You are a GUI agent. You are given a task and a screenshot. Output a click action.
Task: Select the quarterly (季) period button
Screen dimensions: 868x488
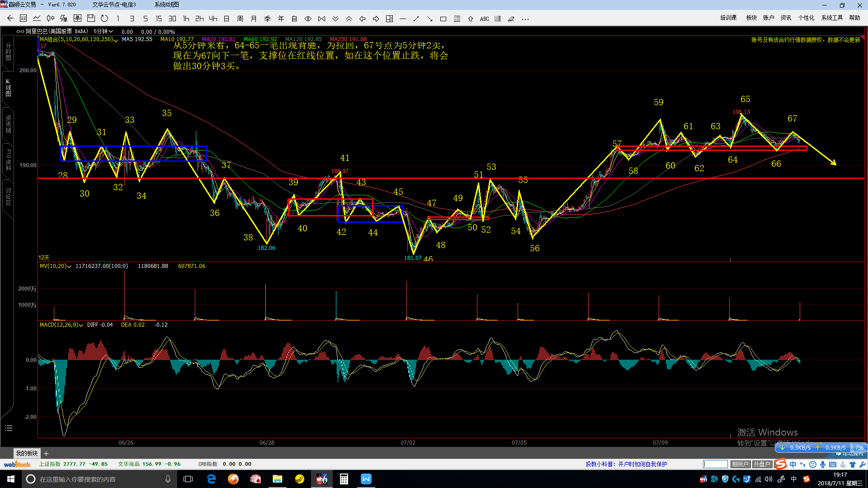coord(267,19)
